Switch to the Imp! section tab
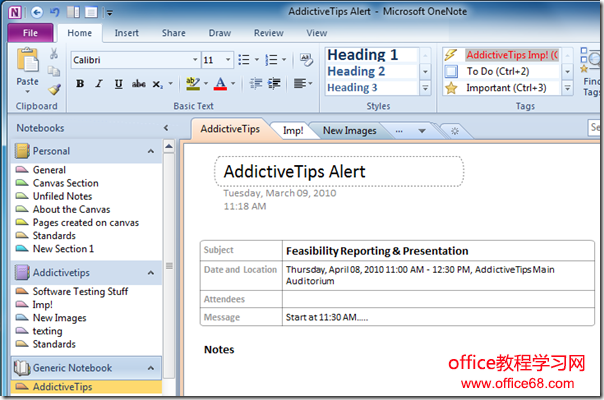This screenshot has width=604, height=400. click(293, 131)
